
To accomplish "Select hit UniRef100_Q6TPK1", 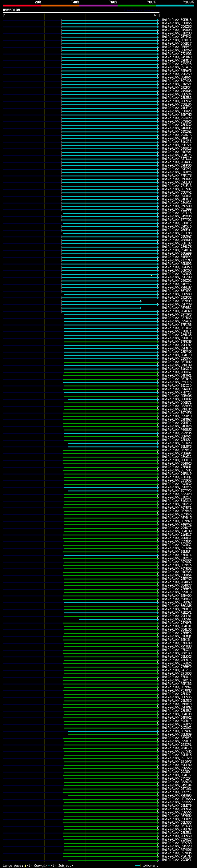I will tap(176, 37).
